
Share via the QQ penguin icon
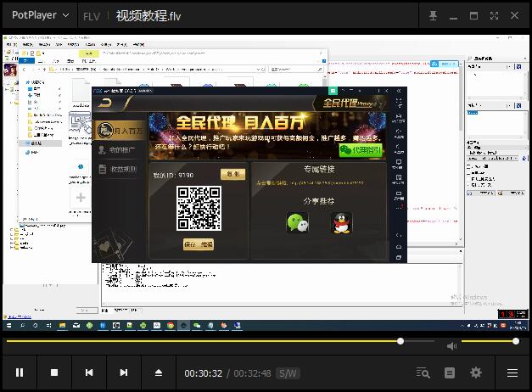click(341, 222)
